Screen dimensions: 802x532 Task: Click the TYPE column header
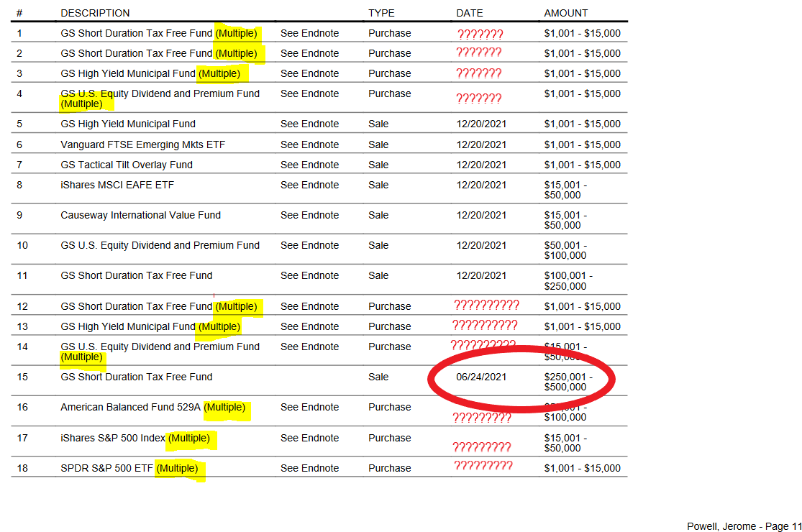381,13
